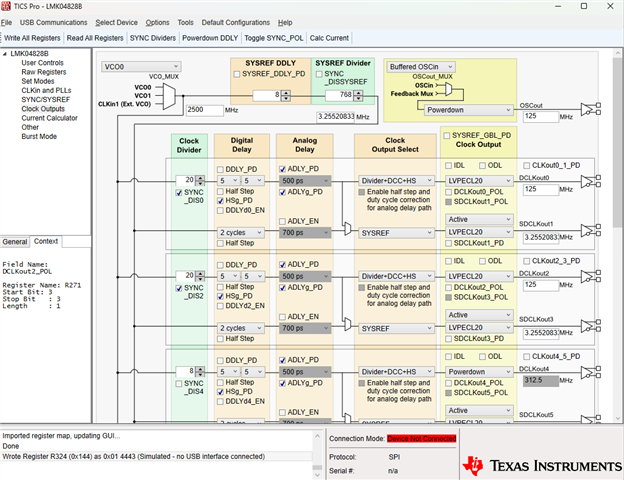This screenshot has height=480, width=624.
Task: Click the TICS Pro application icon
Action: pyautogui.click(x=6, y=6)
